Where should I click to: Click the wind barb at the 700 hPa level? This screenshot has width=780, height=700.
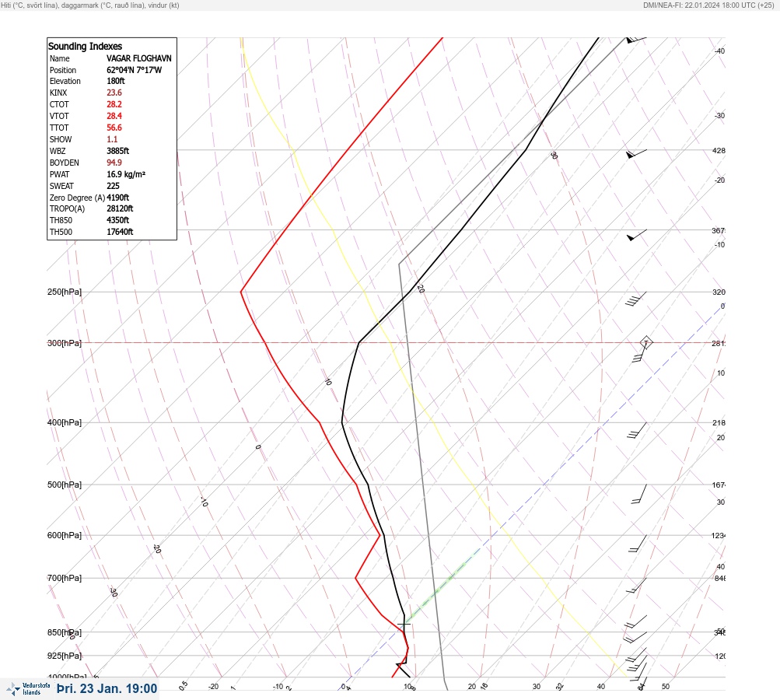click(636, 585)
